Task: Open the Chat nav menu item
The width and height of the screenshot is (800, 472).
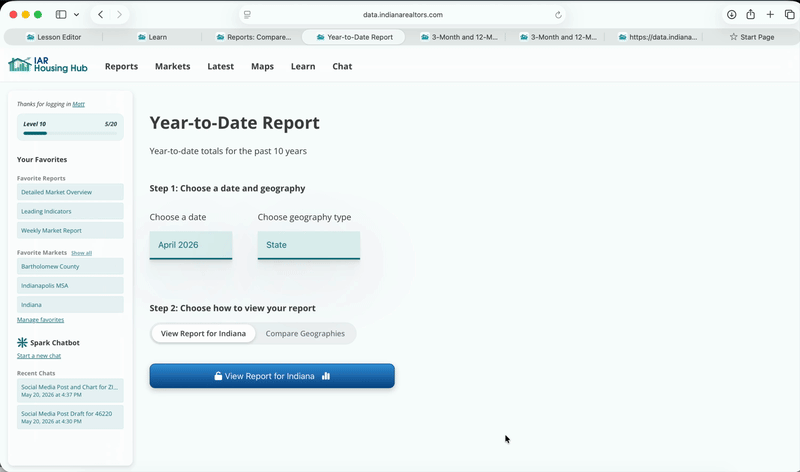Action: point(342,66)
